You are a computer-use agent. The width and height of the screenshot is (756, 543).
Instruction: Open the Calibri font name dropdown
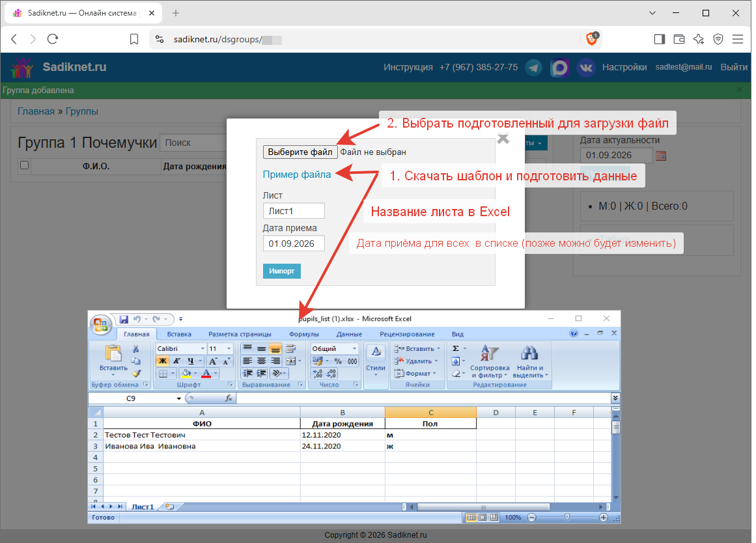pyautogui.click(x=203, y=349)
